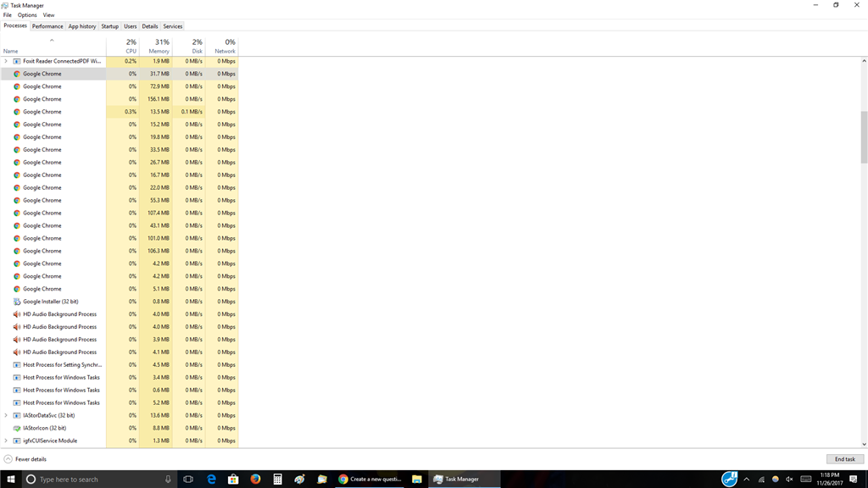Click the scrollbar down arrow

(x=864, y=444)
